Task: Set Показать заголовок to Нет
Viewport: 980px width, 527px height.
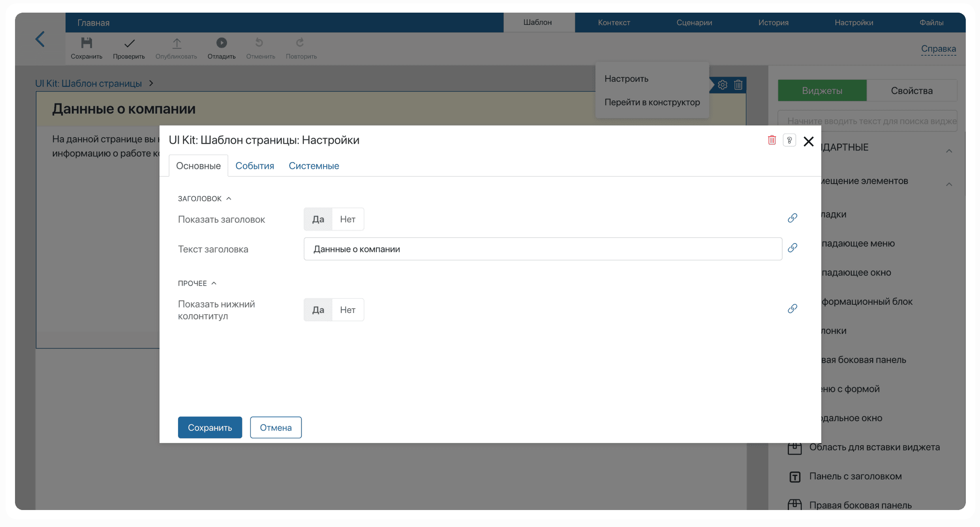Action: point(347,219)
